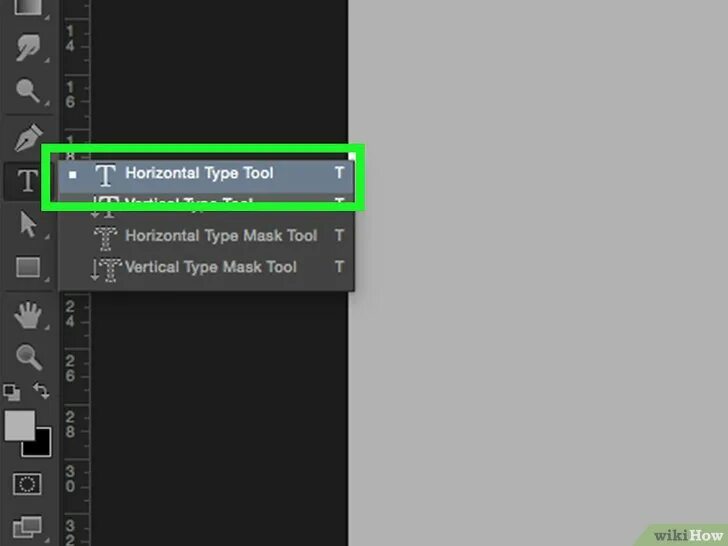Select the Gradient tool at toolbar top
The width and height of the screenshot is (728, 546).
28,7
